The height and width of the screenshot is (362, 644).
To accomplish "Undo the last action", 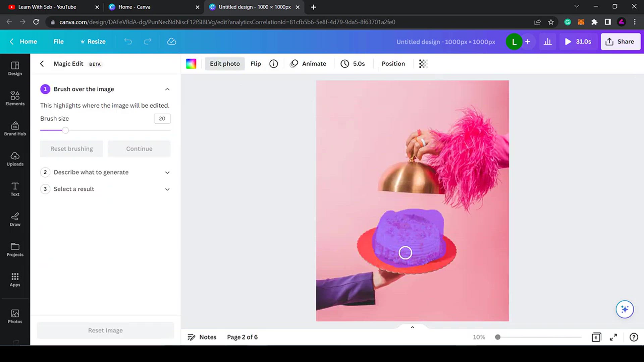I will (128, 41).
